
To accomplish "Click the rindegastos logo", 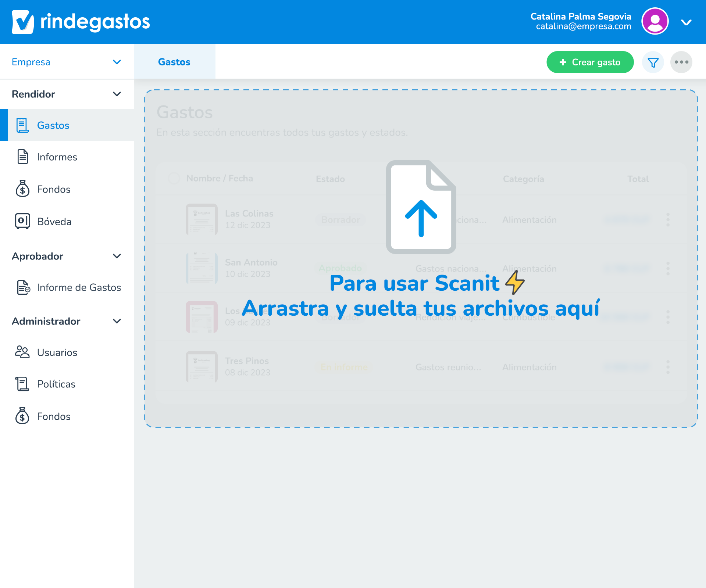I will point(81,21).
